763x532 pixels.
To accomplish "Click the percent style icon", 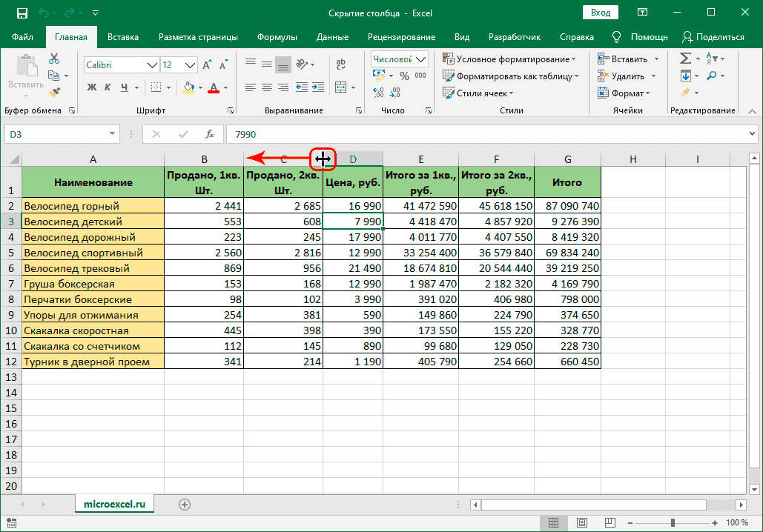I will pyautogui.click(x=404, y=76).
